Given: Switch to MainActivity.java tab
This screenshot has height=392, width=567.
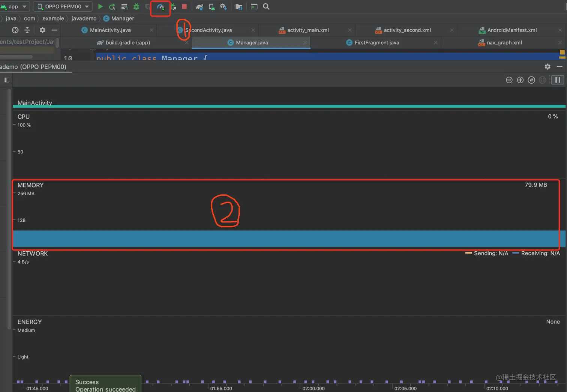Looking at the screenshot, I should [x=110, y=30].
